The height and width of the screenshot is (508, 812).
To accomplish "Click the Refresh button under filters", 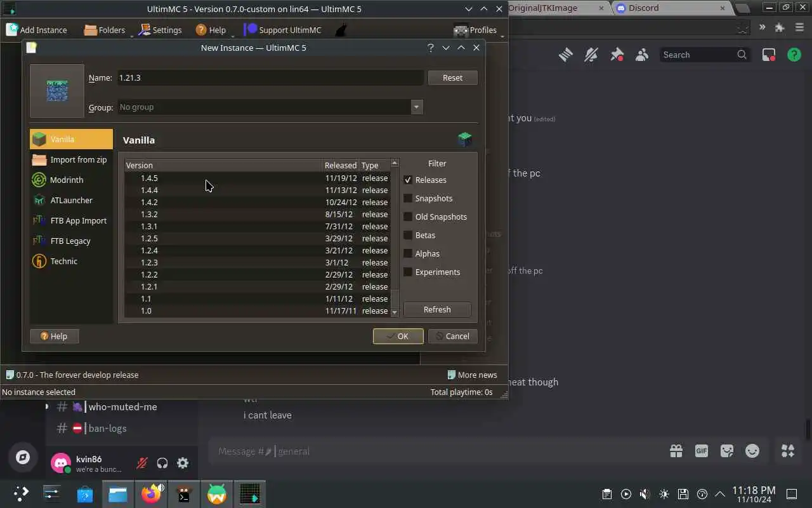I will point(437,309).
